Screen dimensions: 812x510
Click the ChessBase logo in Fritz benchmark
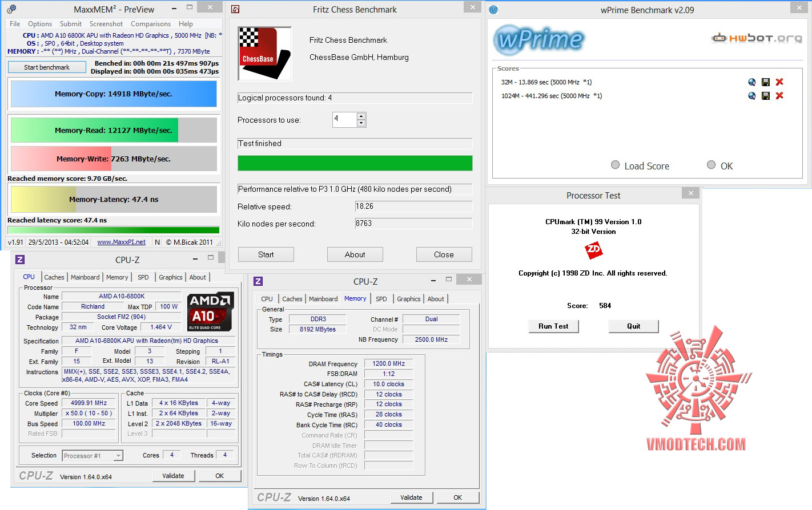(264, 54)
